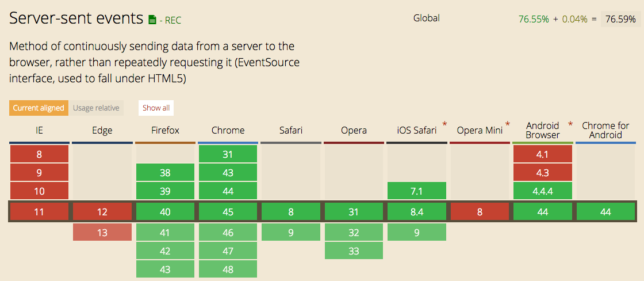Select the IE 10 version cell
Image resolution: width=644 pixels, height=281 pixels.
coord(39,191)
